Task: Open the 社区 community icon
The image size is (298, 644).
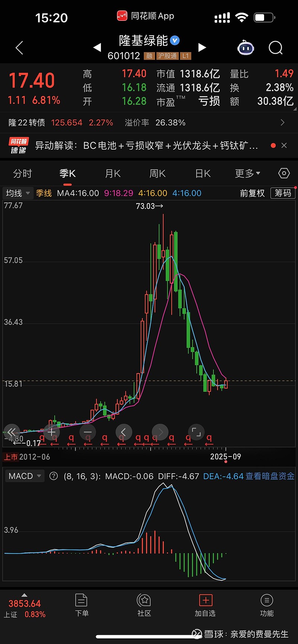Action: 144,605
